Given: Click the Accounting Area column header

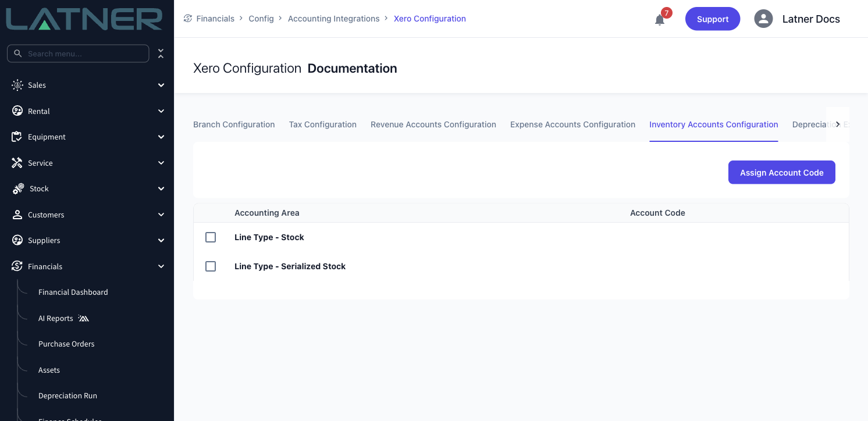Looking at the screenshot, I should click(x=267, y=213).
